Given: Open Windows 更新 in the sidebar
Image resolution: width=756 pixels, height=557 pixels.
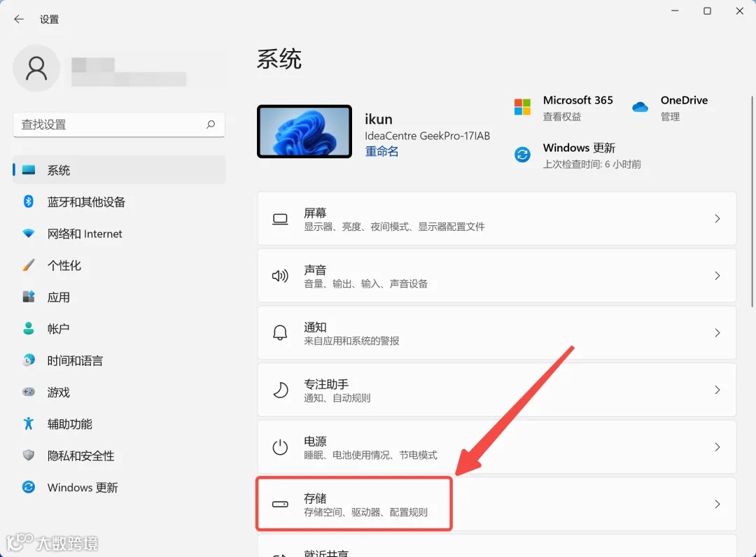Looking at the screenshot, I should tap(119, 487).
